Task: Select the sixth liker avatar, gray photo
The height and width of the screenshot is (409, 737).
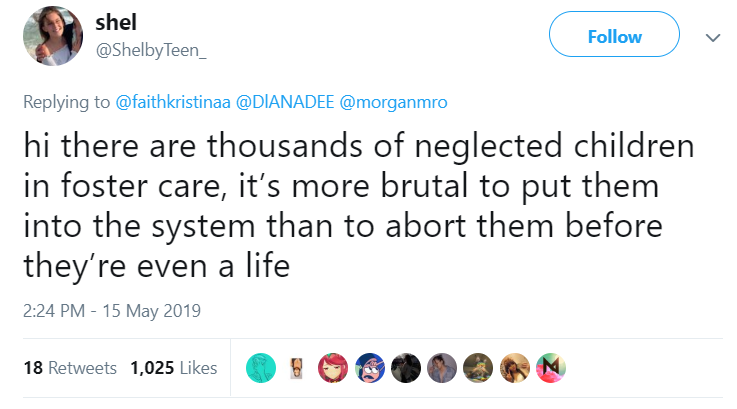Action: 438,368
